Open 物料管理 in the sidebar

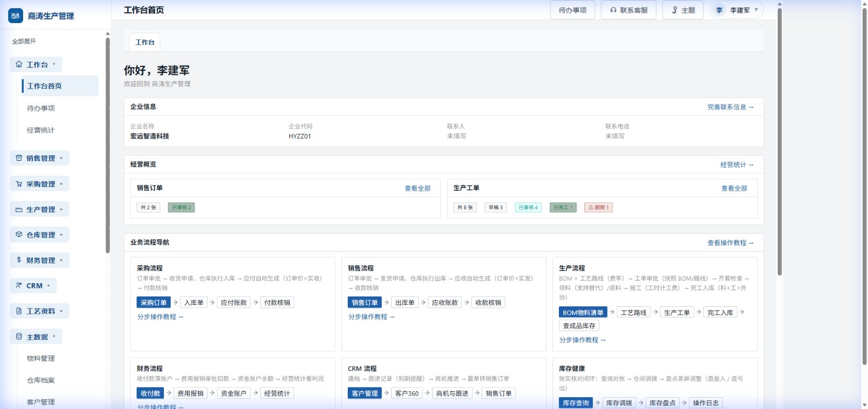click(x=41, y=358)
